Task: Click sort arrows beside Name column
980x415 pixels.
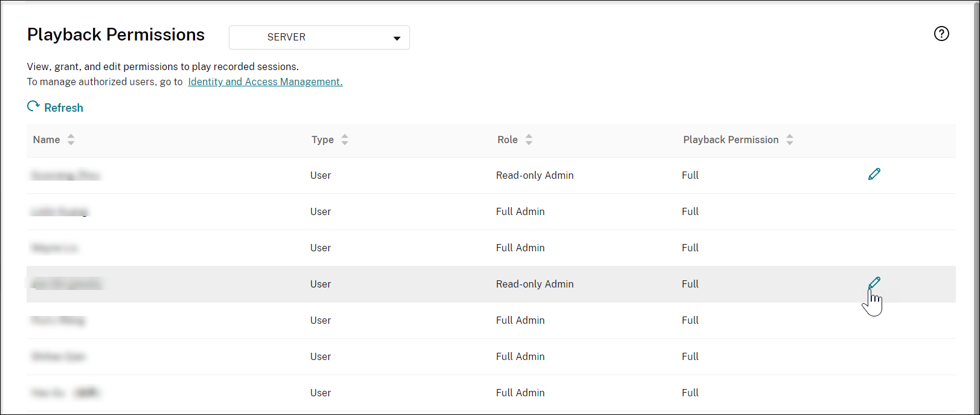Action: click(x=71, y=140)
